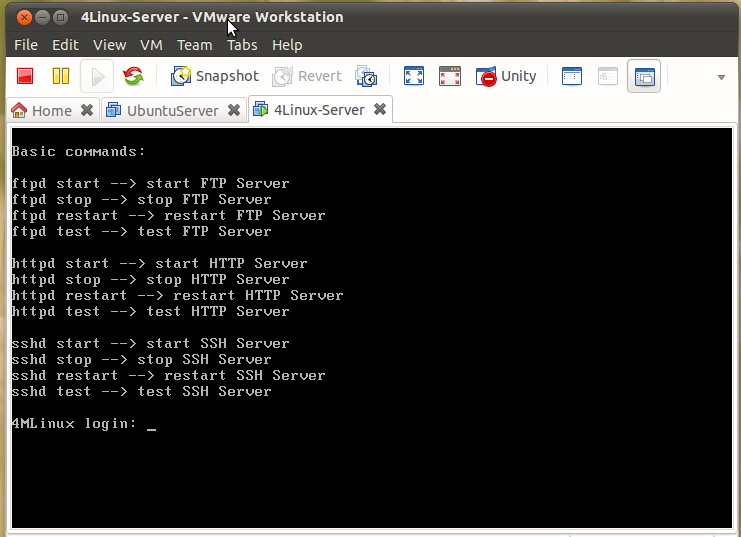741x537 pixels.
Task: Open the Edit menu
Action: [x=65, y=45]
